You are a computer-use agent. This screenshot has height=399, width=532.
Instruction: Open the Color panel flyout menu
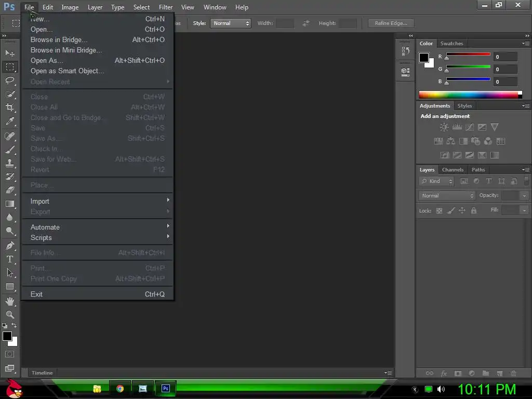[526, 44]
